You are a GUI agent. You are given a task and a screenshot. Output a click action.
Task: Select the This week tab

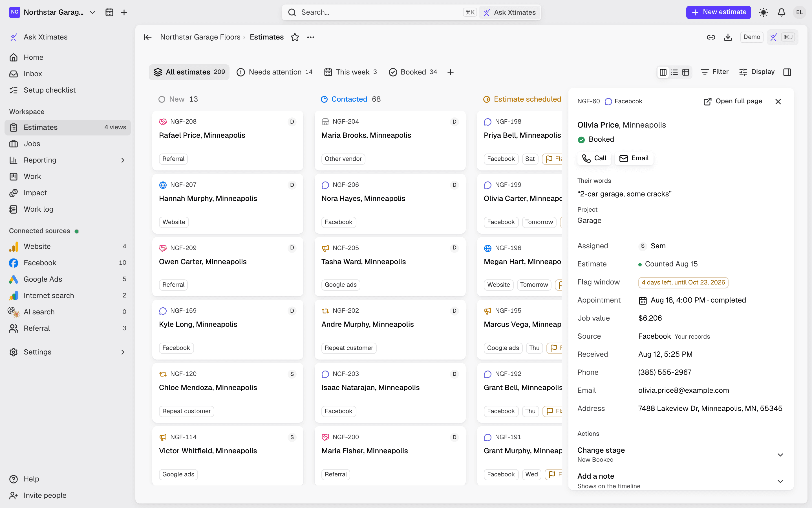350,72
